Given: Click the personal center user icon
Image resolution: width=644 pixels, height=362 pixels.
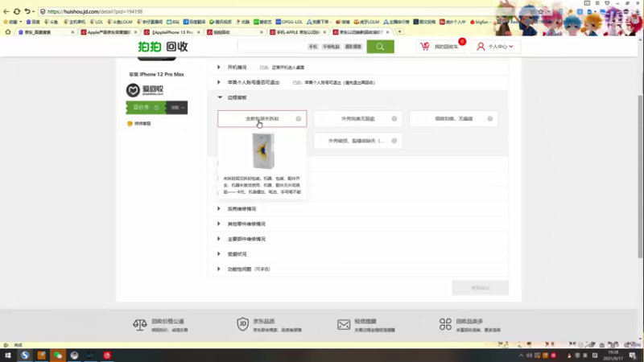Looking at the screenshot, I should tap(481, 47).
